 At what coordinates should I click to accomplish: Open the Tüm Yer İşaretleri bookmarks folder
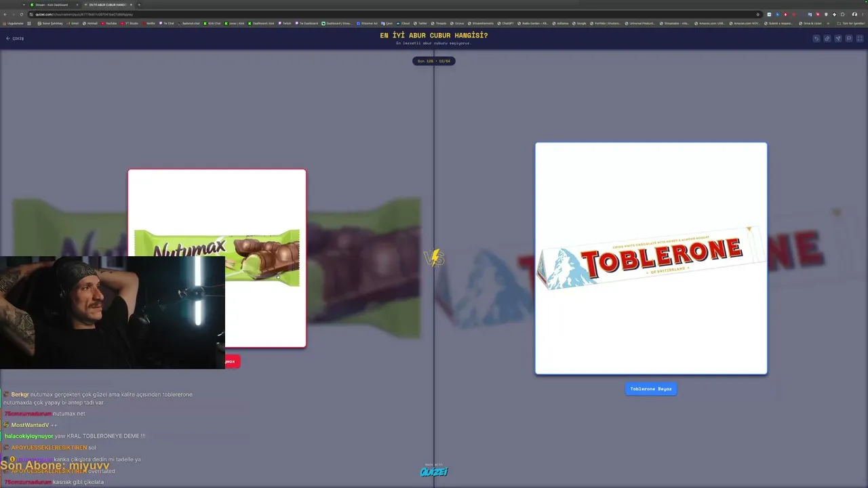[x=851, y=23]
